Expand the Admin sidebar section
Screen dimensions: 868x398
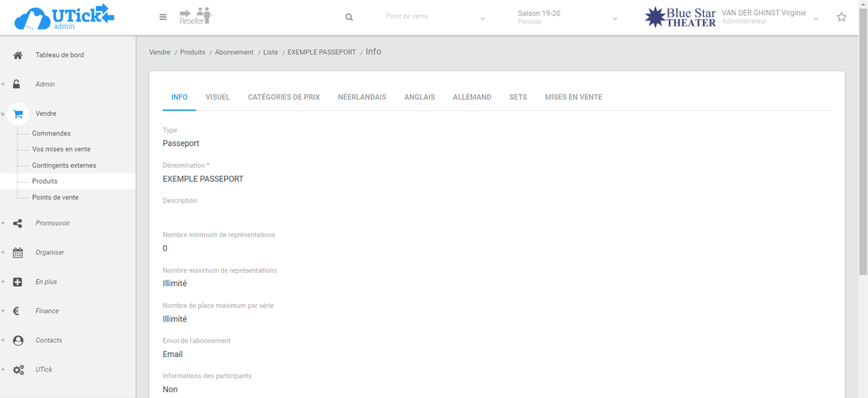(45, 84)
